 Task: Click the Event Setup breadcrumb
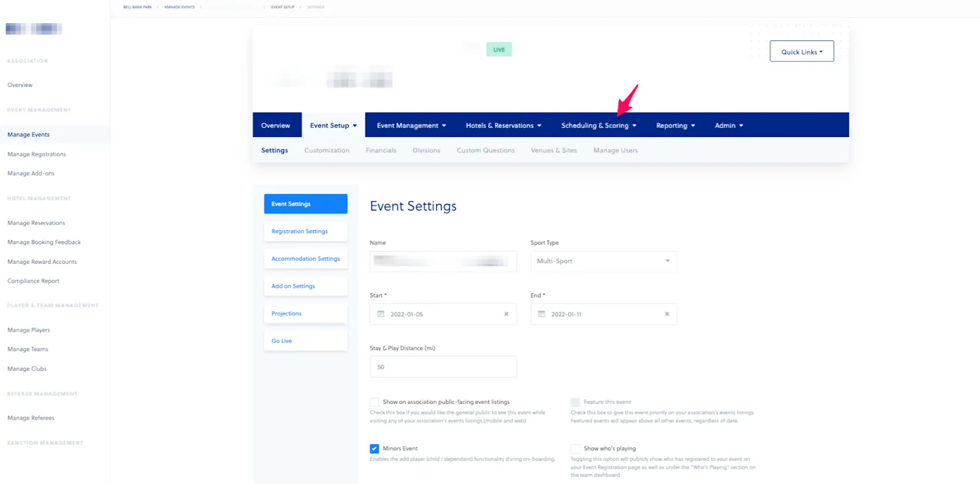[x=283, y=7]
